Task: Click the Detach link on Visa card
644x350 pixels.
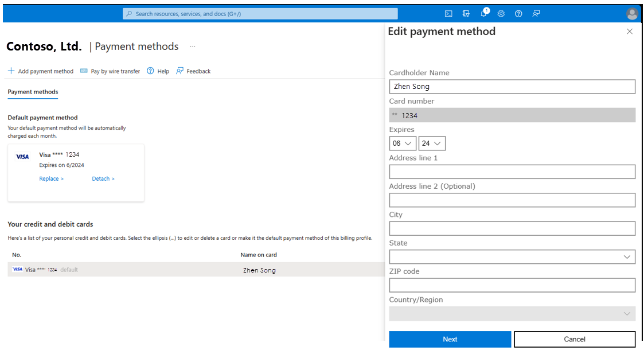Action: click(x=103, y=178)
